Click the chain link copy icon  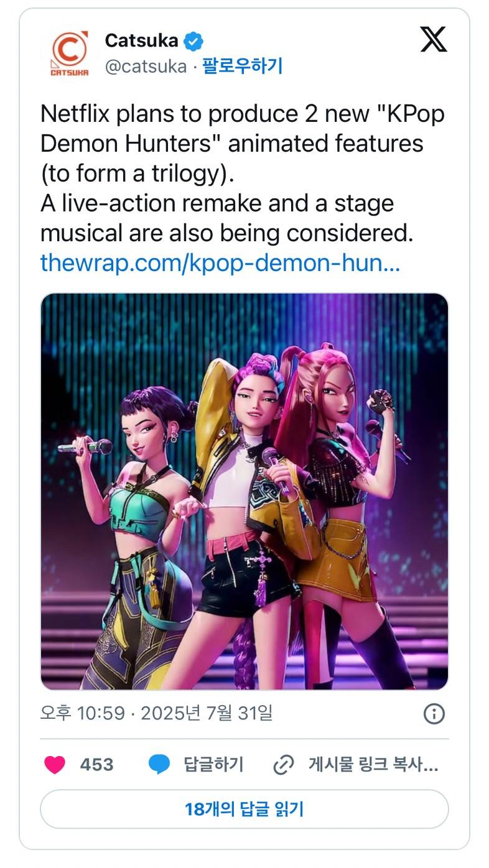[284, 764]
